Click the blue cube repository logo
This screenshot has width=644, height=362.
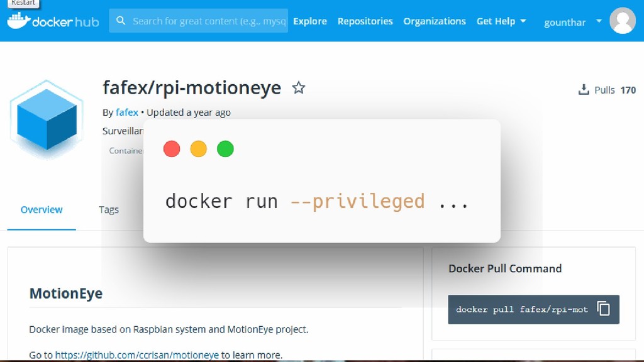[47, 119]
